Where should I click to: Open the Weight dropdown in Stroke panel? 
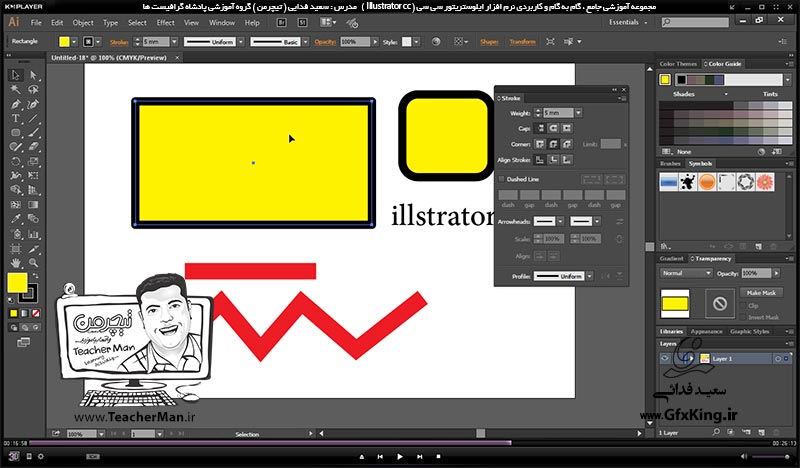[578, 113]
